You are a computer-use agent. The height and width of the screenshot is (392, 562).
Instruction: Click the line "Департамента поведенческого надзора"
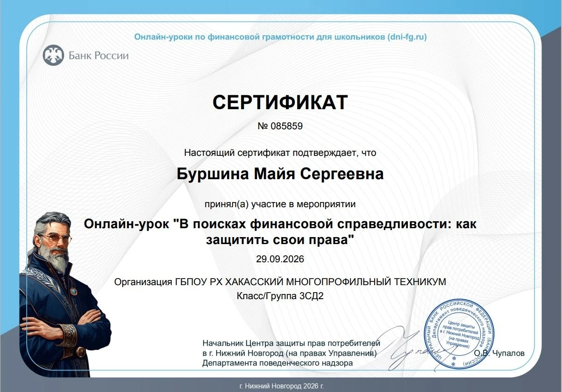(278, 363)
